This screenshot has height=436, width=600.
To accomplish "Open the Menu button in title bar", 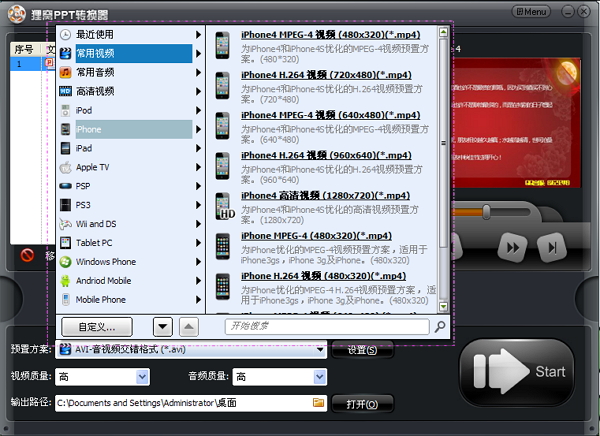I will 531,11.
